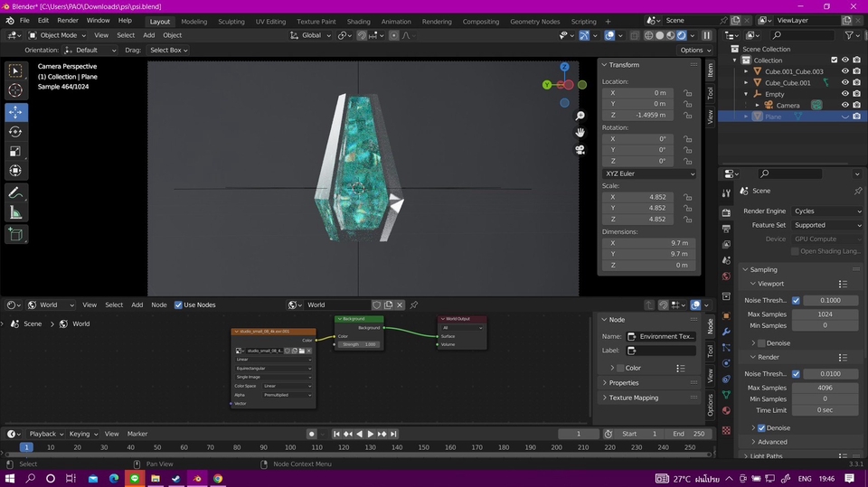Viewport: 868px width, 487px height.
Task: Select the Rotate tool
Action: coord(15,132)
